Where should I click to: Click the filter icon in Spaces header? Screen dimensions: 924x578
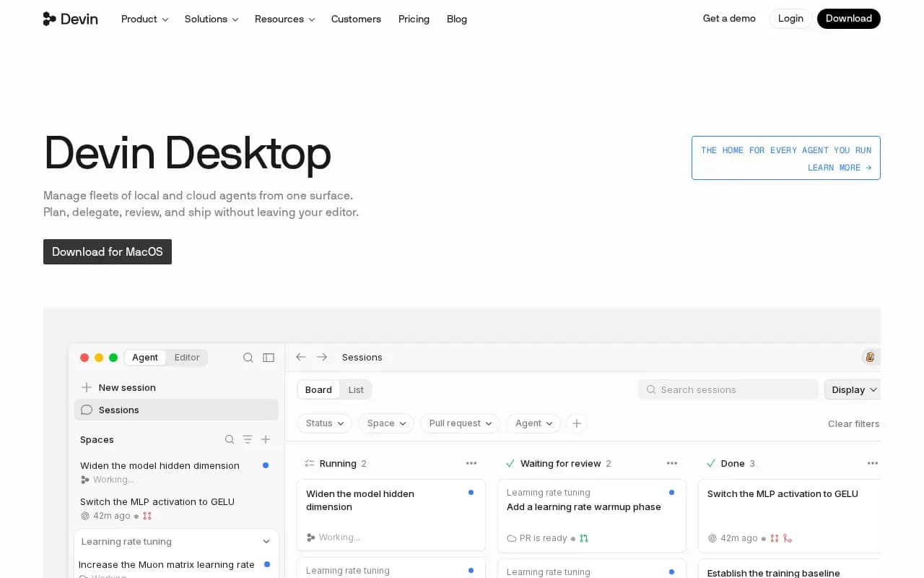click(248, 439)
